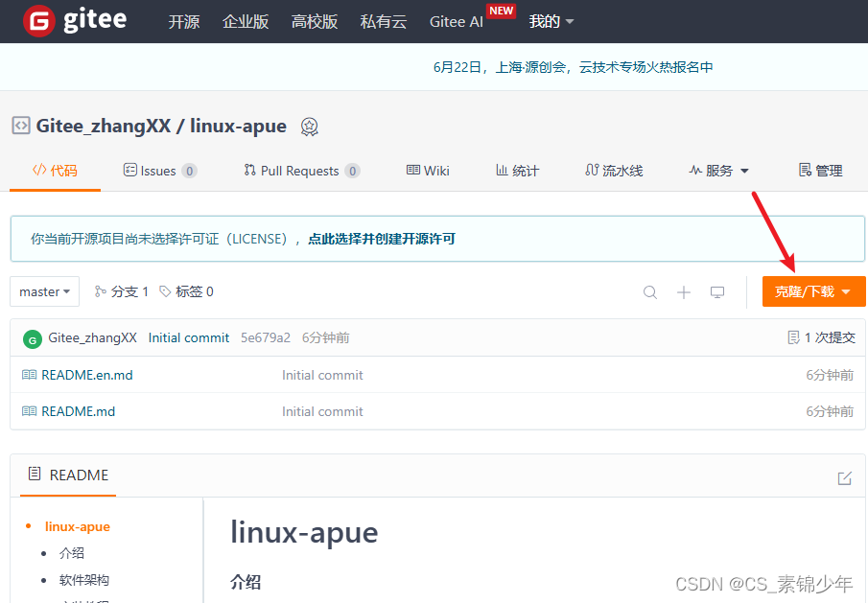868x603 pixels.
Task: Click the 6分钟前 timestamp in the README.md row
Action: (830, 411)
